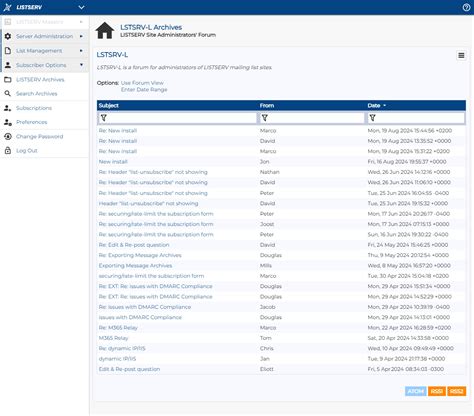Screen dimensions: 474x416
Task: Open "Issues with DMARC Compliance" original message
Action: (x=140, y=317)
